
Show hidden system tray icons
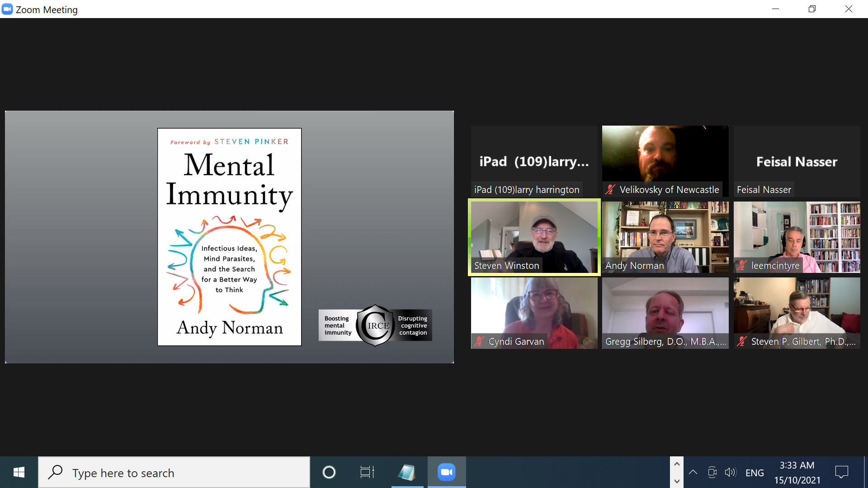[x=693, y=473]
